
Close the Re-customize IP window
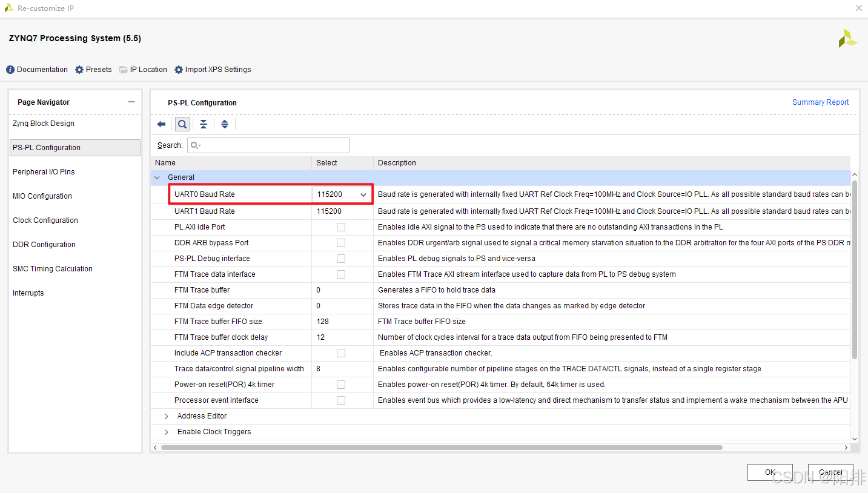tap(858, 8)
